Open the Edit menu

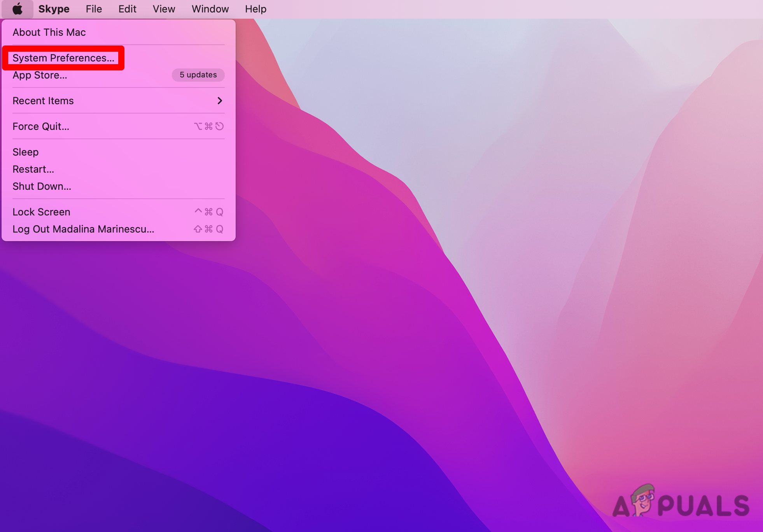click(x=128, y=9)
